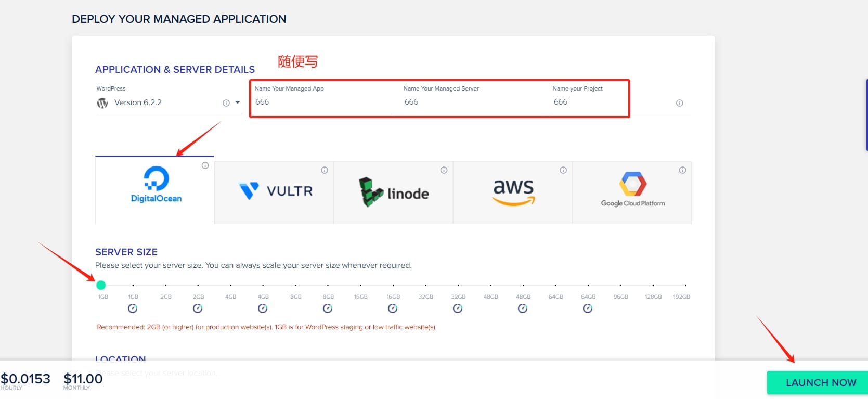Set server size slider to 96GB
Viewport: 868px width, 399px height.
(x=620, y=285)
